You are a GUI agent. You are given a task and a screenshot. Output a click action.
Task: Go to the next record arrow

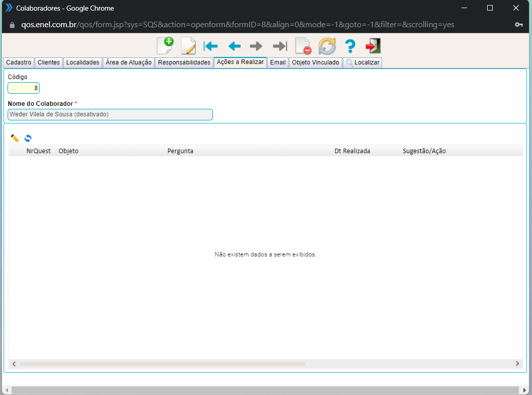point(256,46)
